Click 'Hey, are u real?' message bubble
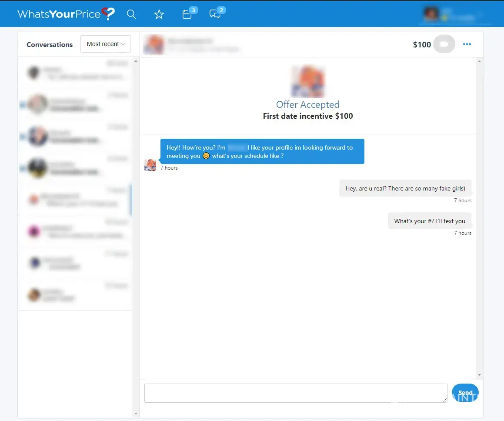The height and width of the screenshot is (421, 504). coord(405,188)
